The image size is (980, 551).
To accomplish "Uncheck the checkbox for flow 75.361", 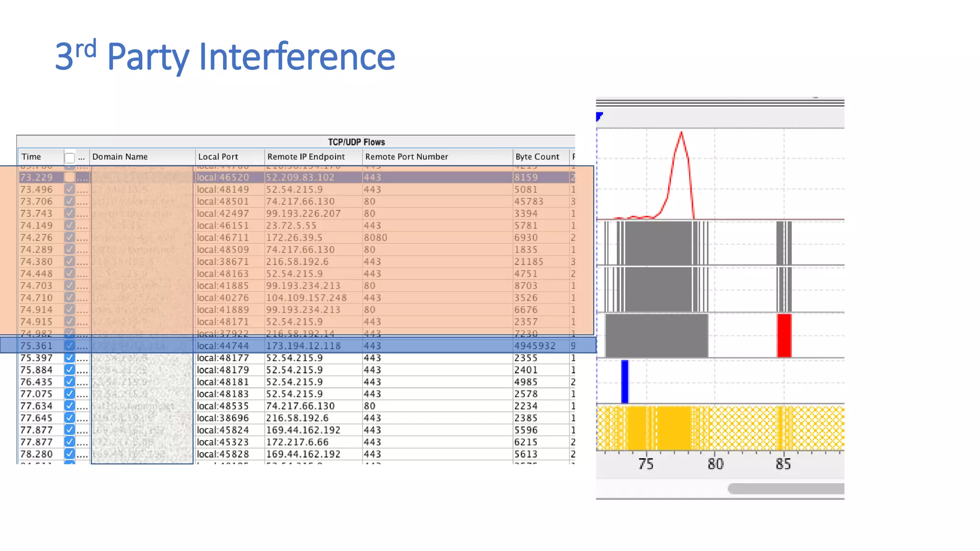I will click(x=69, y=345).
